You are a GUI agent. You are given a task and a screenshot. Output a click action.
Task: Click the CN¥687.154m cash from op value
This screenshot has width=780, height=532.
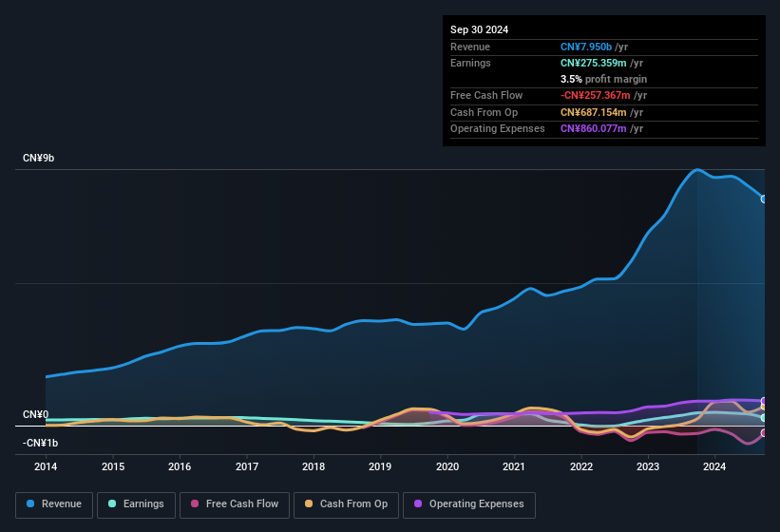point(593,112)
